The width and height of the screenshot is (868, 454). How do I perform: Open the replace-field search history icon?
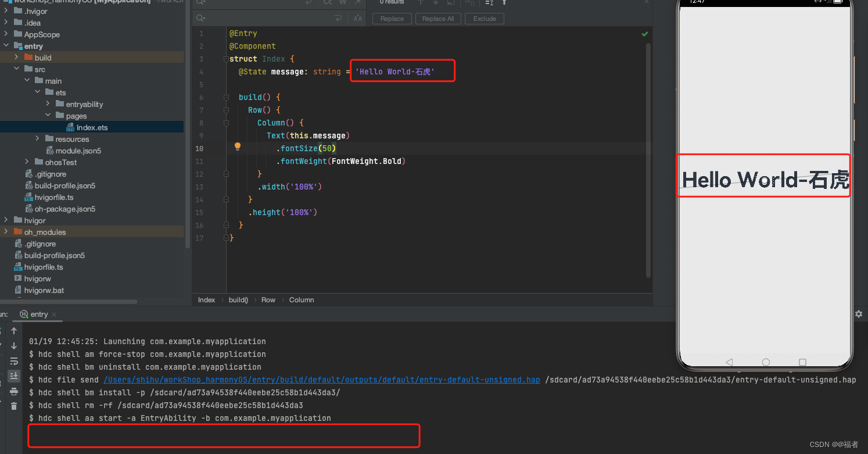click(x=201, y=19)
